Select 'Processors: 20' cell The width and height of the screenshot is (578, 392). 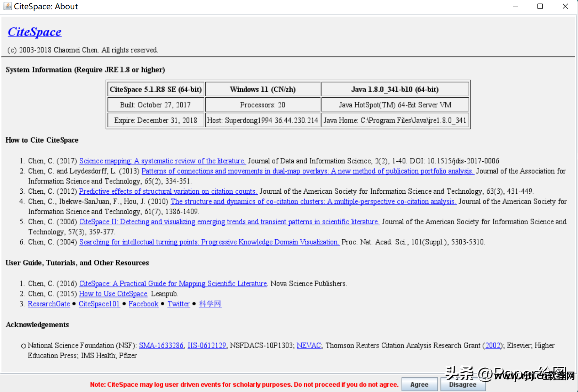pos(263,105)
